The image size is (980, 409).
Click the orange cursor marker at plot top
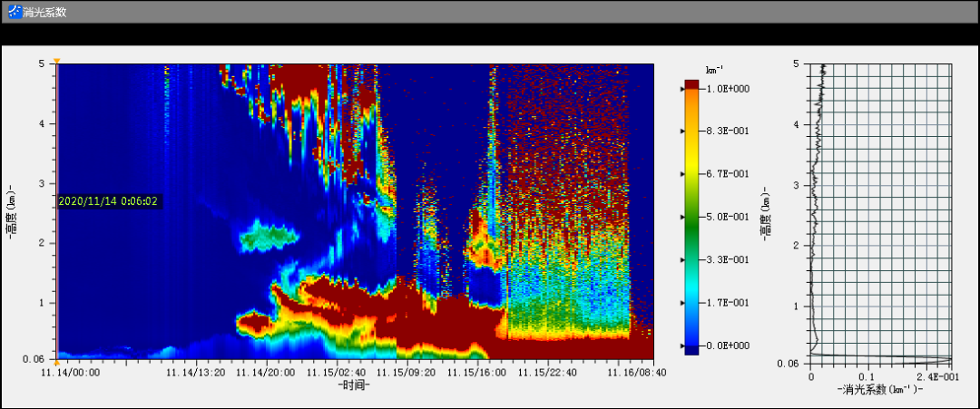56,62
